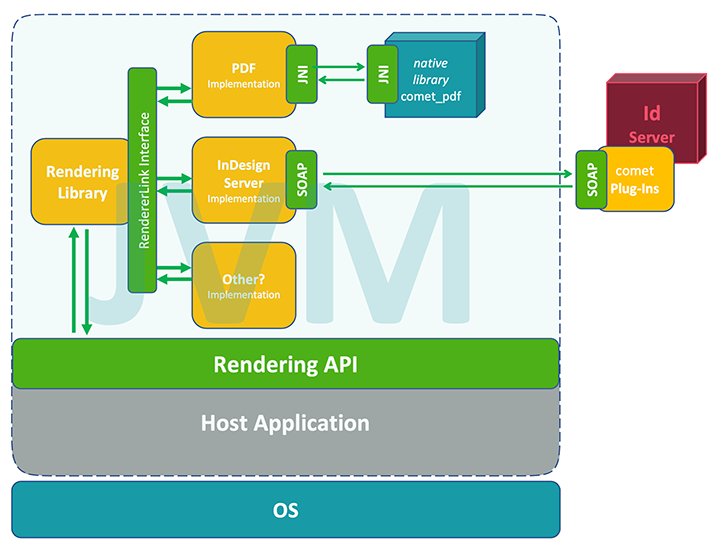The image size is (720, 551).
Task: Click the "comet_pdf" text label
Action: pyautogui.click(x=431, y=96)
